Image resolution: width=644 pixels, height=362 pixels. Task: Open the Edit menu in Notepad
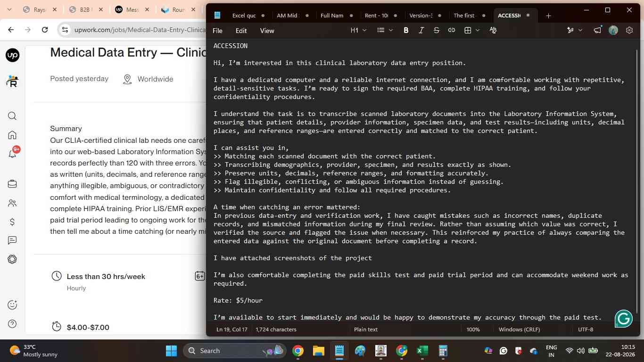(x=241, y=31)
